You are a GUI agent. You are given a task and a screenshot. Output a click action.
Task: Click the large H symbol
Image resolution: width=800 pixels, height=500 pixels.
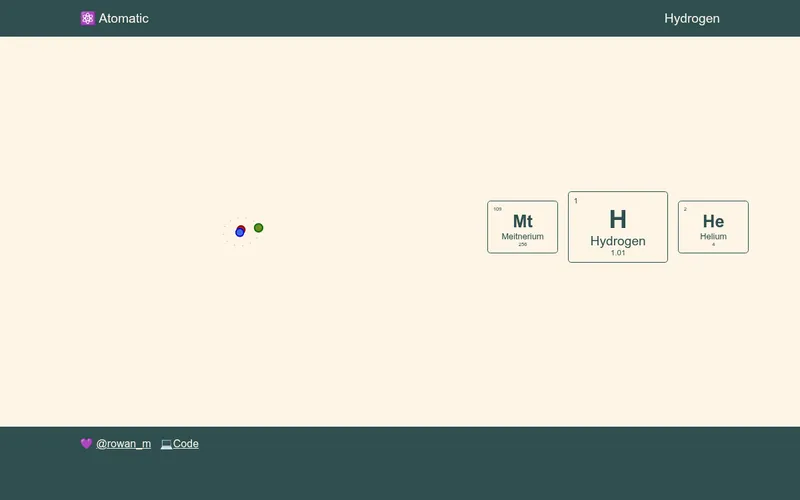pyautogui.click(x=618, y=219)
